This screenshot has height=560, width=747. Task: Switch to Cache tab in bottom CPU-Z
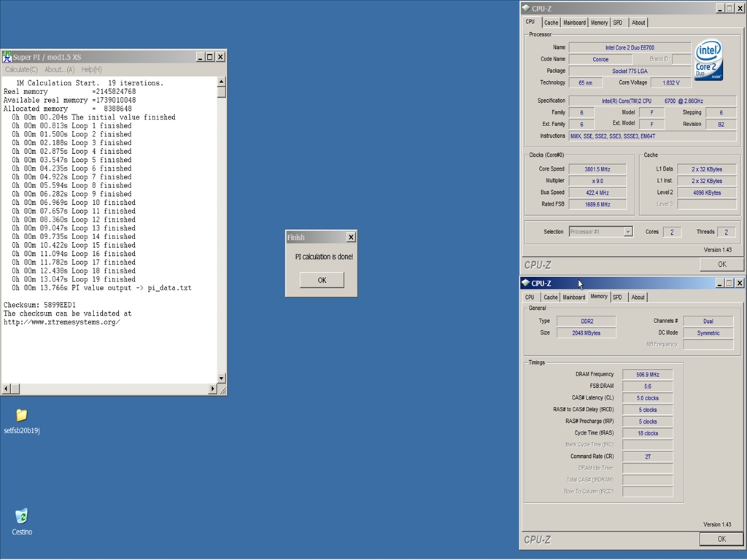[550, 297]
